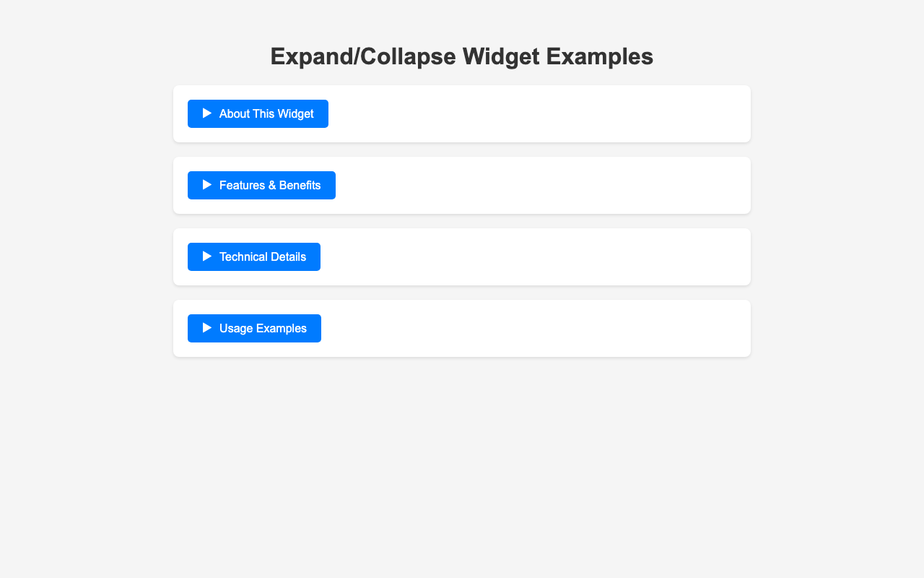Click white space in Usage Examples card
Screen dimensions: 924x578
coord(534,328)
